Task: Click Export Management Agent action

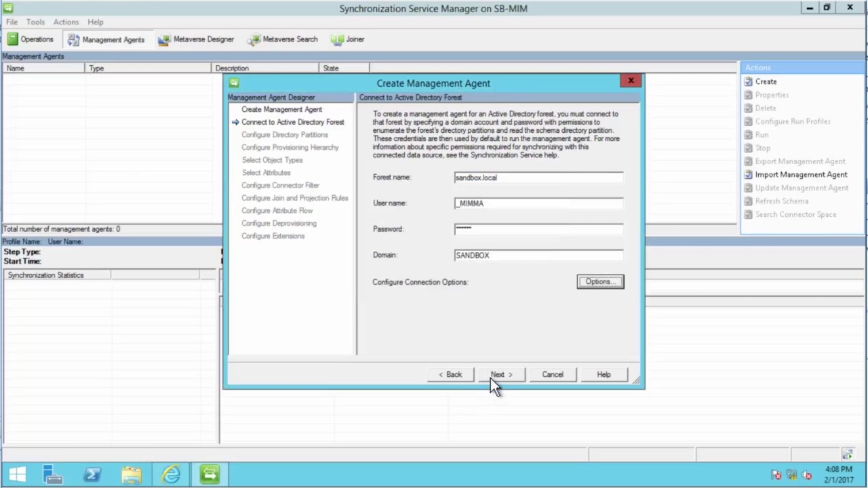Action: [800, 161]
